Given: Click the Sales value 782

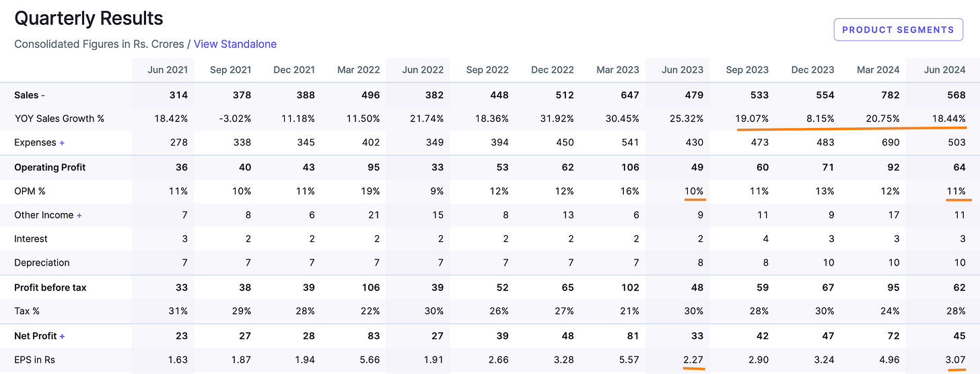Looking at the screenshot, I should (891, 95).
